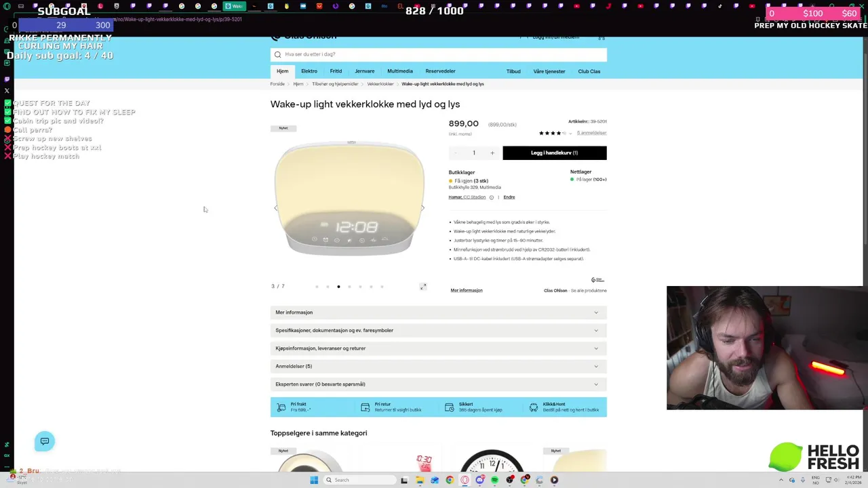Expand 'Kjøpsinformasjon, leveranser og returer' section
This screenshot has width=868, height=488.
coord(438,348)
